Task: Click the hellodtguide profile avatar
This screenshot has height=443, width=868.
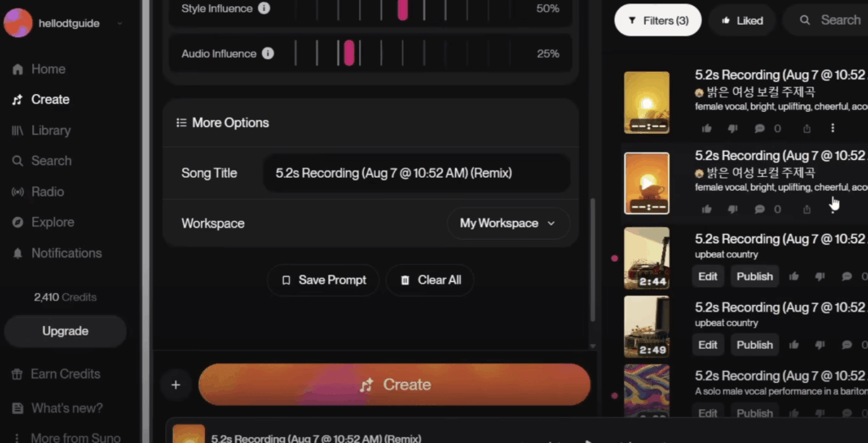Action: [18, 23]
